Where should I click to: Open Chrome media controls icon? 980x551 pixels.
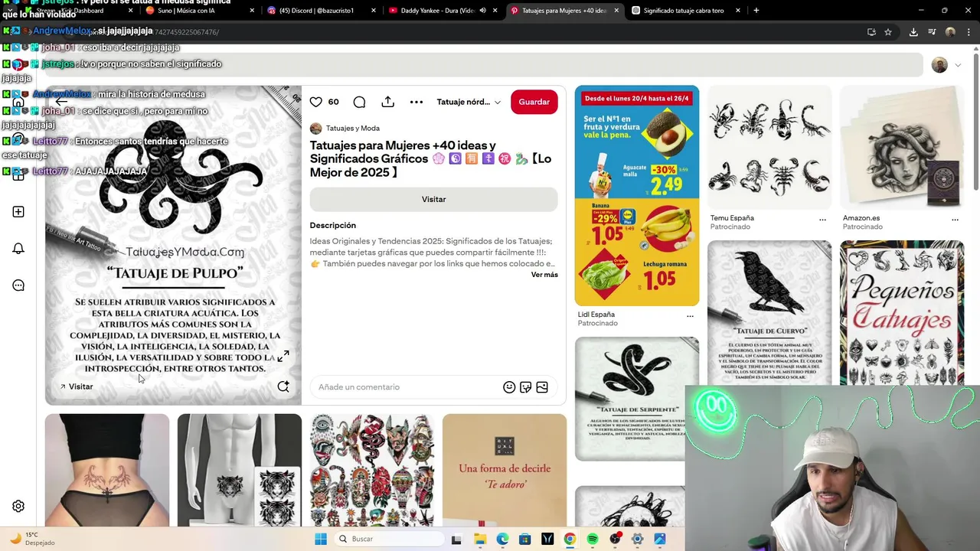pyautogui.click(x=932, y=32)
